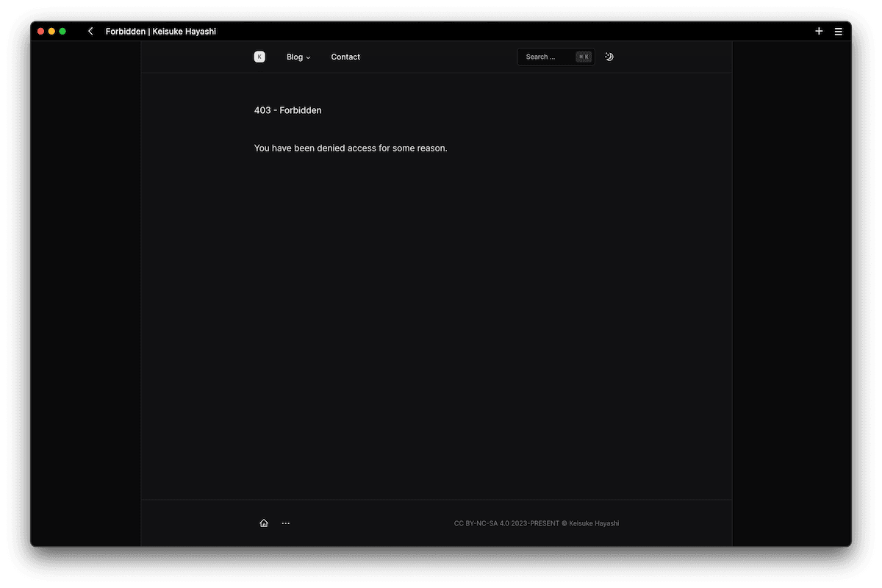The image size is (882, 588).
Task: Close the window with red button
Action: [41, 32]
